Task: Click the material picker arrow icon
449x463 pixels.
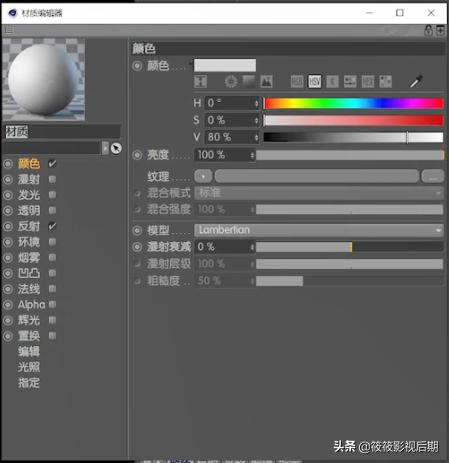Action: click(x=116, y=148)
